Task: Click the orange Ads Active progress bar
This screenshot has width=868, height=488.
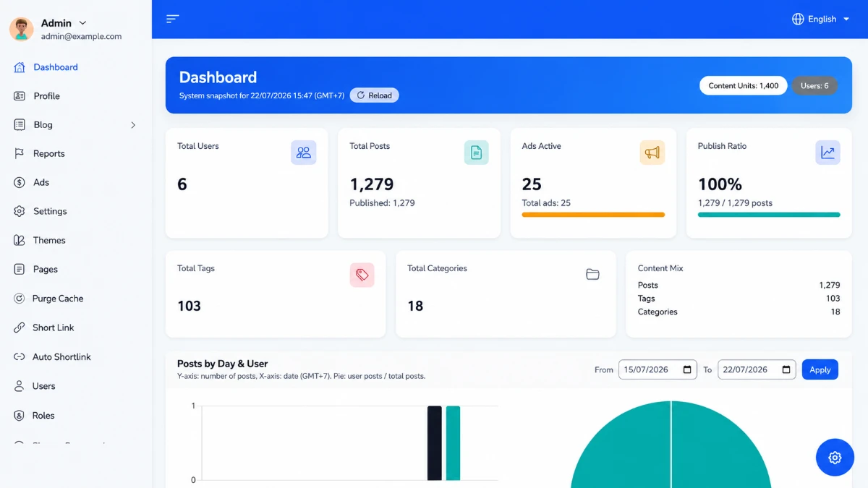Action: point(593,215)
